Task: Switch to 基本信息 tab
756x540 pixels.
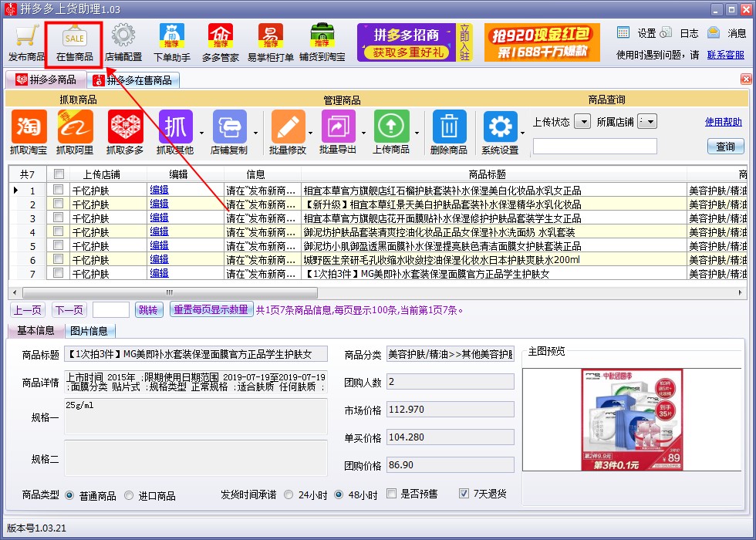Action: pyautogui.click(x=35, y=331)
